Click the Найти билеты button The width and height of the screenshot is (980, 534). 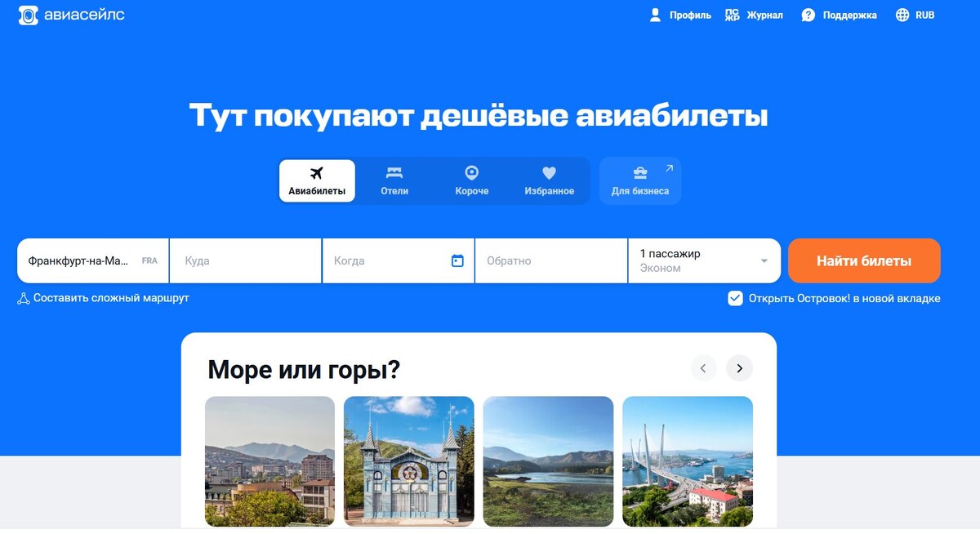coord(864,261)
